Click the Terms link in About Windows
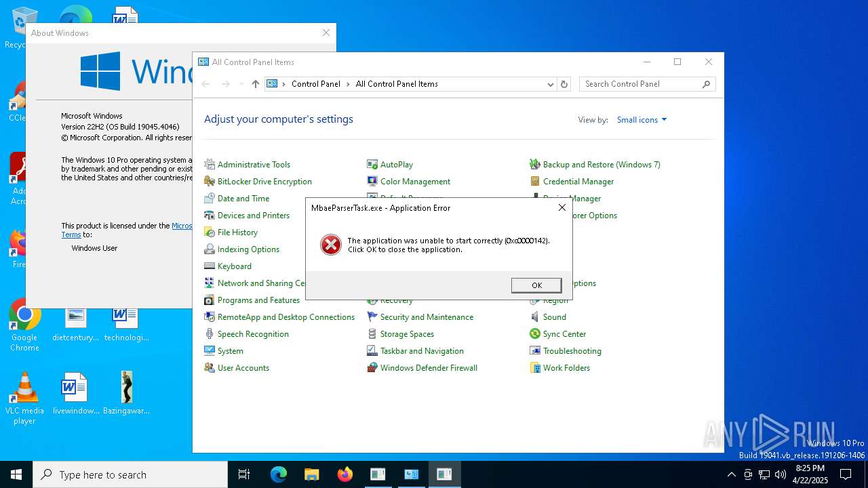 tap(71, 235)
